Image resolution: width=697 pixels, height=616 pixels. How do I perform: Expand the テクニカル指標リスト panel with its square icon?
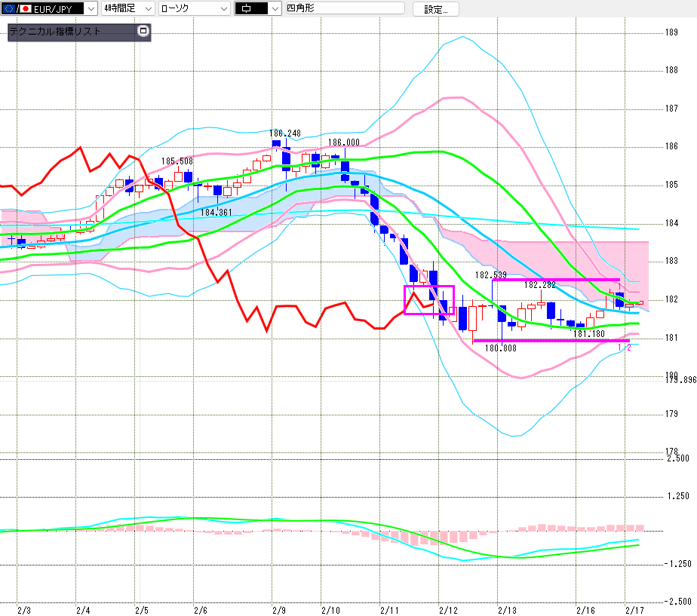point(143,32)
